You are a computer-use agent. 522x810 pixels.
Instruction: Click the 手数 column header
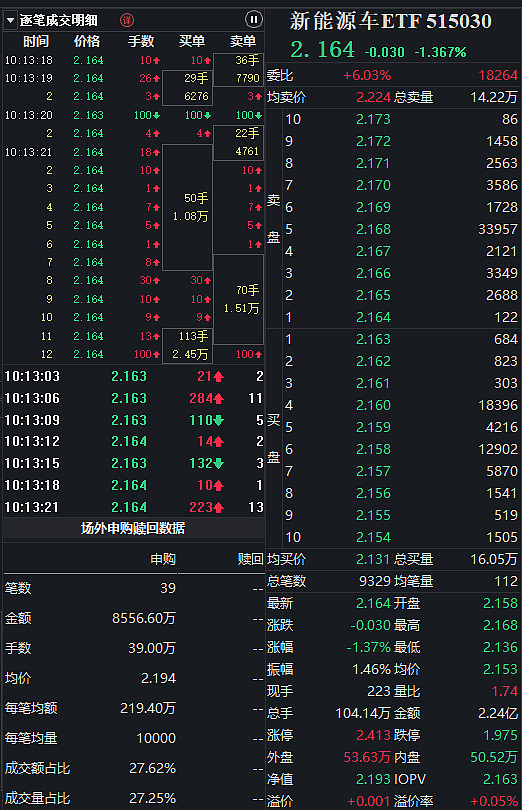(x=141, y=41)
